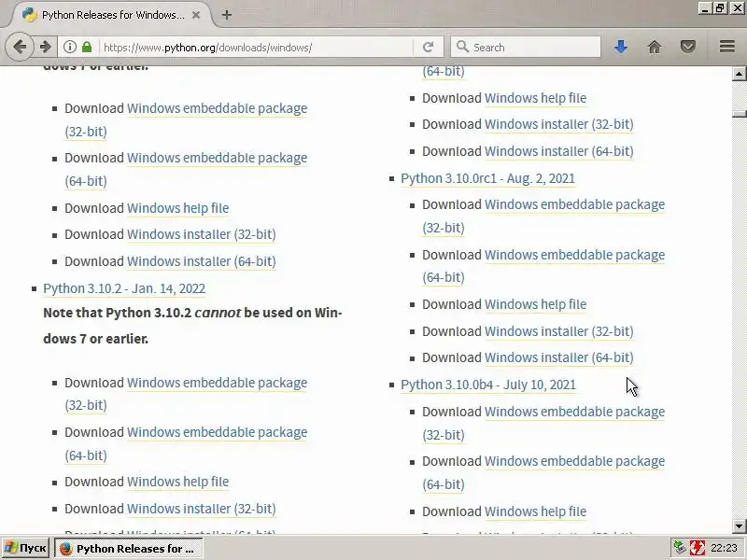Select the Python Releases taskbar button
The height and width of the screenshot is (560, 747).
point(129,549)
